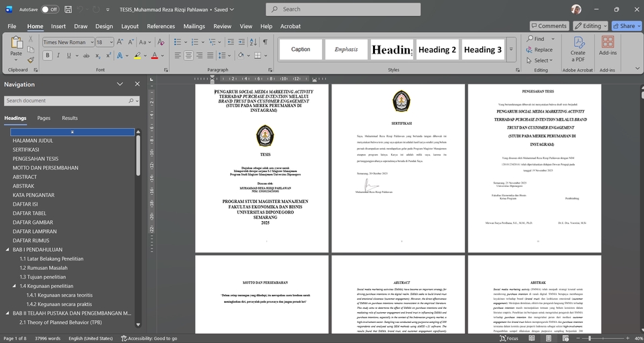Switch to Print Layout view in status bar
The image size is (644, 343).
(548, 338)
